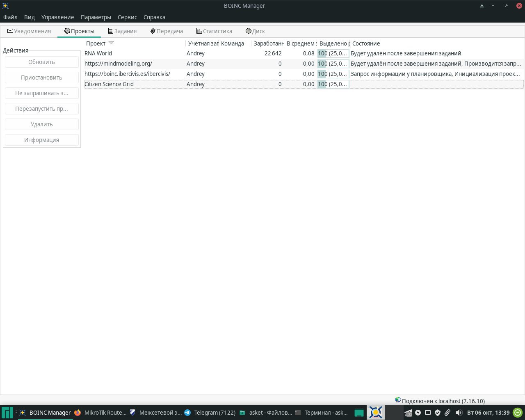The height and width of the screenshot is (420, 525).
Task: Select the Citizen Science Grid project row
Action: (x=304, y=84)
